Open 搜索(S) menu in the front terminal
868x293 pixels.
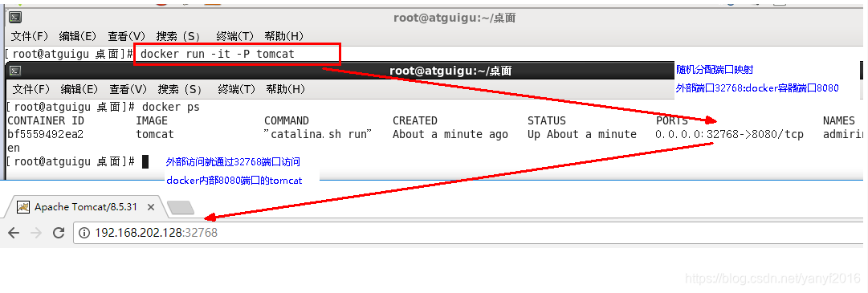tap(179, 89)
